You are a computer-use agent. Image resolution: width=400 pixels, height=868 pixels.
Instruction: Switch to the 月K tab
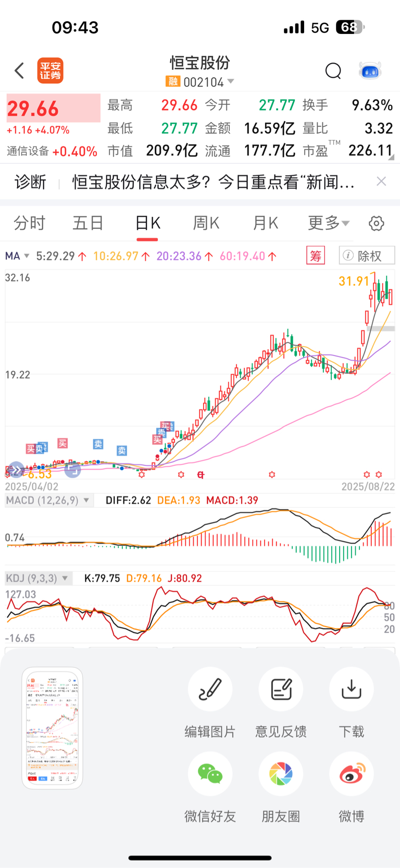[x=265, y=223]
